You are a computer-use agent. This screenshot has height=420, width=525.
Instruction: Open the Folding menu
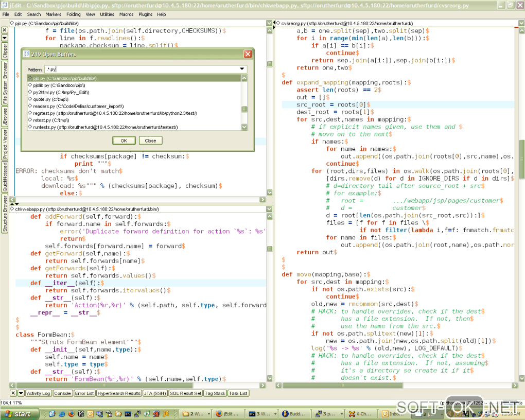[x=73, y=14]
